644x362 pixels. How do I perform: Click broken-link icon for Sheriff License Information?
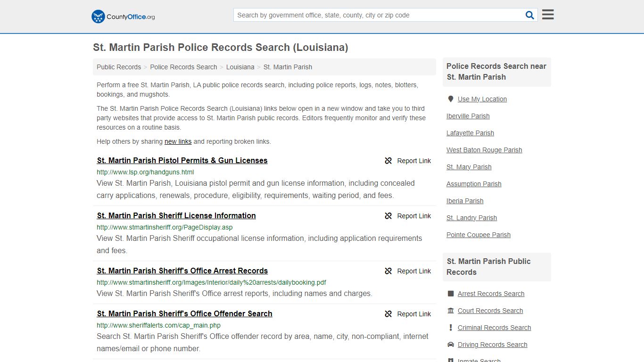(x=388, y=216)
